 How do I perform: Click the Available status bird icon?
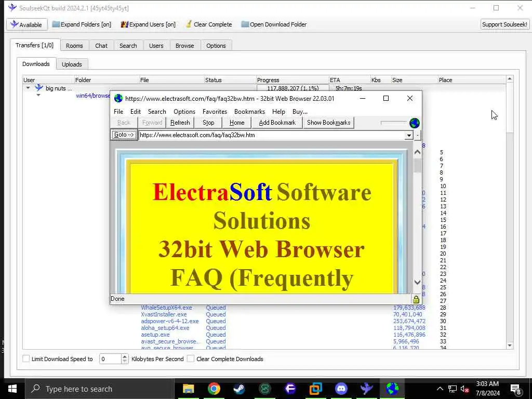pos(14,24)
